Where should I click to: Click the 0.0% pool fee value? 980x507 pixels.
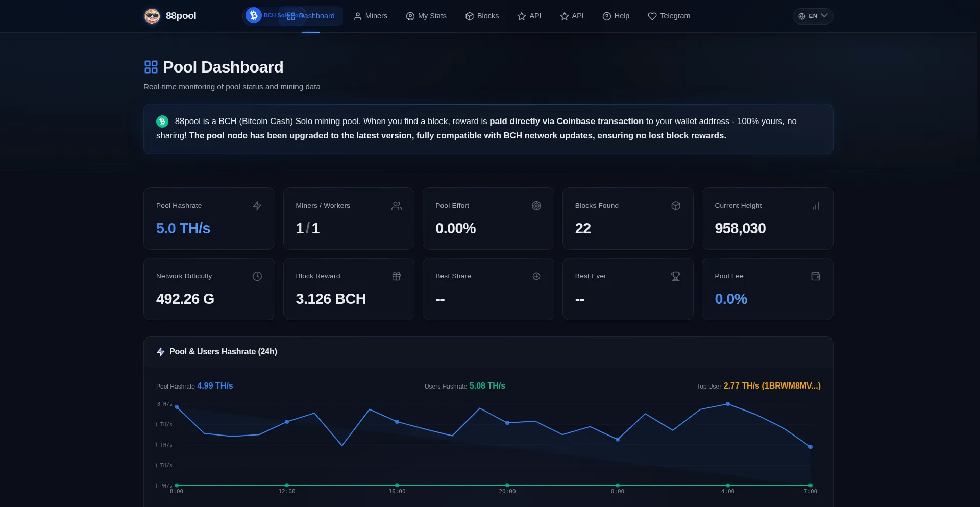point(731,299)
